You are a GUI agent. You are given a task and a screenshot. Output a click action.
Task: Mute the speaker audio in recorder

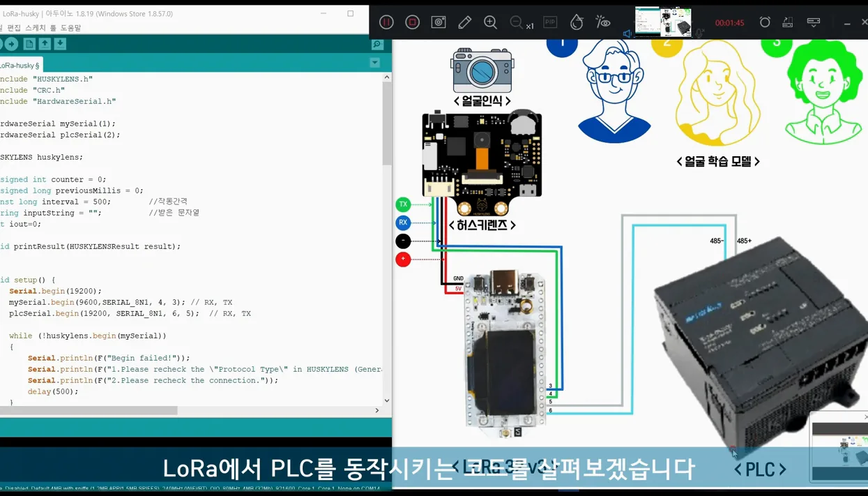click(627, 33)
